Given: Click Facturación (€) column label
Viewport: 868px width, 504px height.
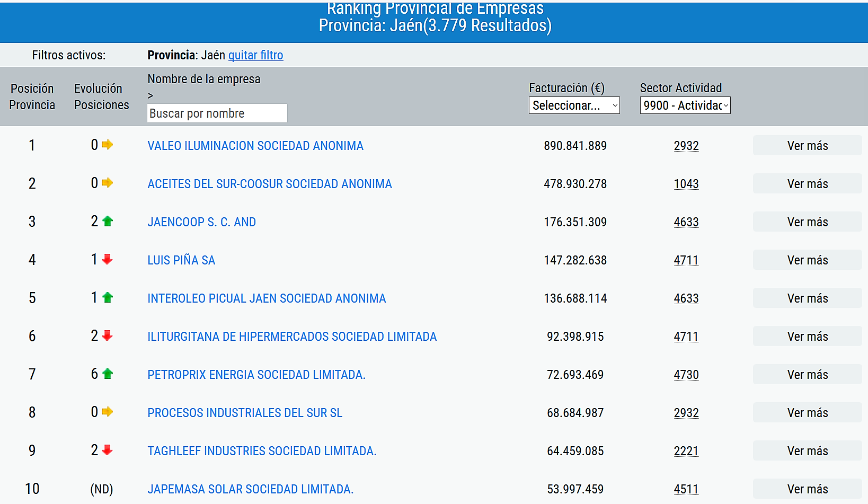Looking at the screenshot, I should (566, 88).
